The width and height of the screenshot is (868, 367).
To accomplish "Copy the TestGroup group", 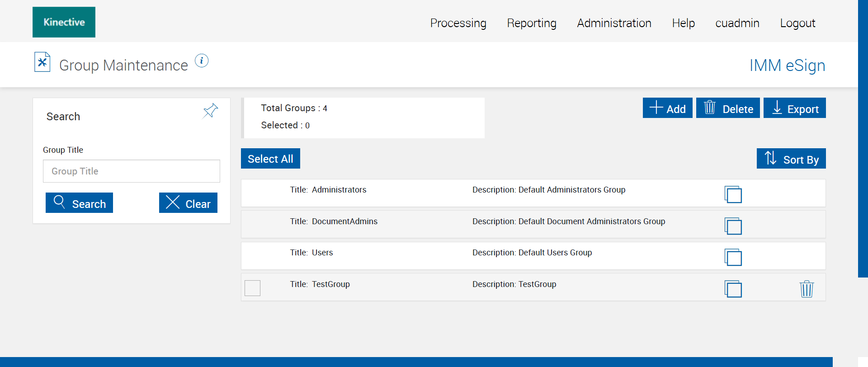I will [733, 289].
